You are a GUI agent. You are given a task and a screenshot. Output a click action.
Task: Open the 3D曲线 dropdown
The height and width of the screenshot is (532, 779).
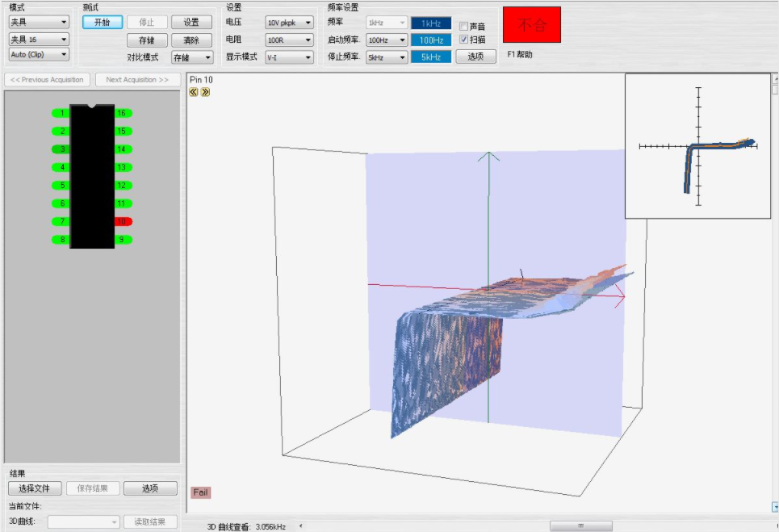(x=83, y=522)
